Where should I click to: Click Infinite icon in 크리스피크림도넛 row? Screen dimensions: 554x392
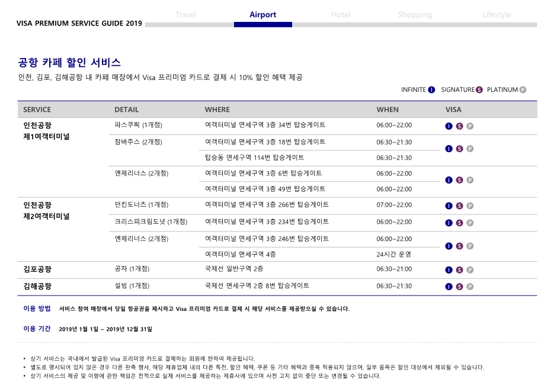(x=449, y=223)
